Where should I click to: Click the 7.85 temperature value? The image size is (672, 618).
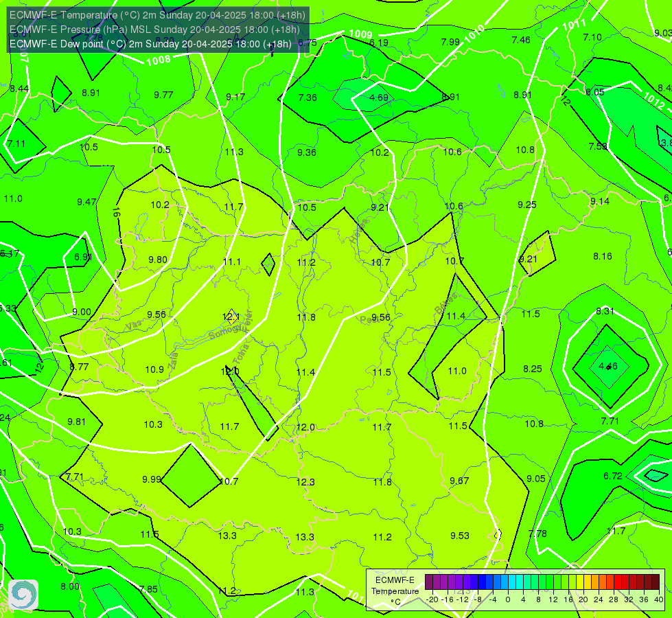coord(148,589)
